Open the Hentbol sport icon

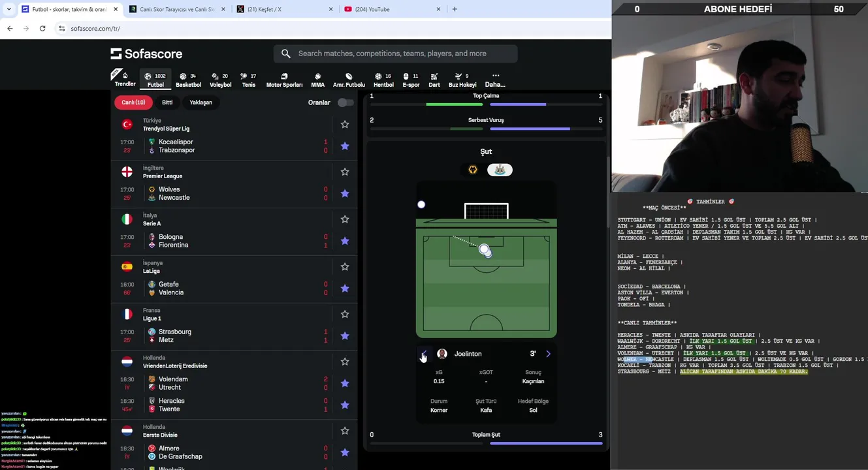383,80
